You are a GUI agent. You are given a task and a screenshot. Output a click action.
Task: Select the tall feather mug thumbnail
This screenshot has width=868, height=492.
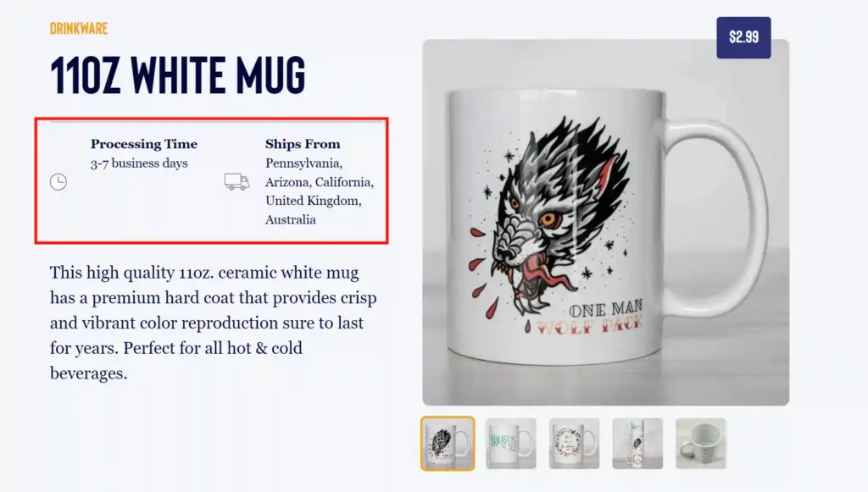[637, 444]
